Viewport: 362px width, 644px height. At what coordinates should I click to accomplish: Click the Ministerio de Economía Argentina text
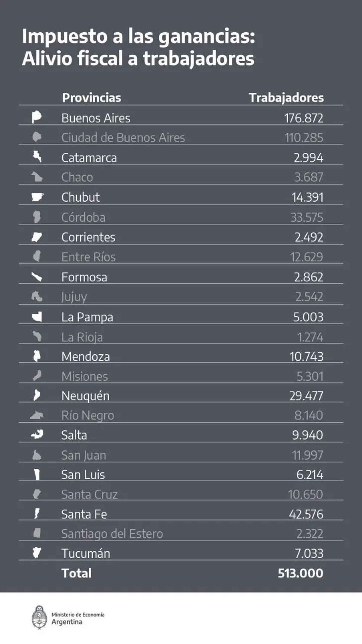[78, 618]
